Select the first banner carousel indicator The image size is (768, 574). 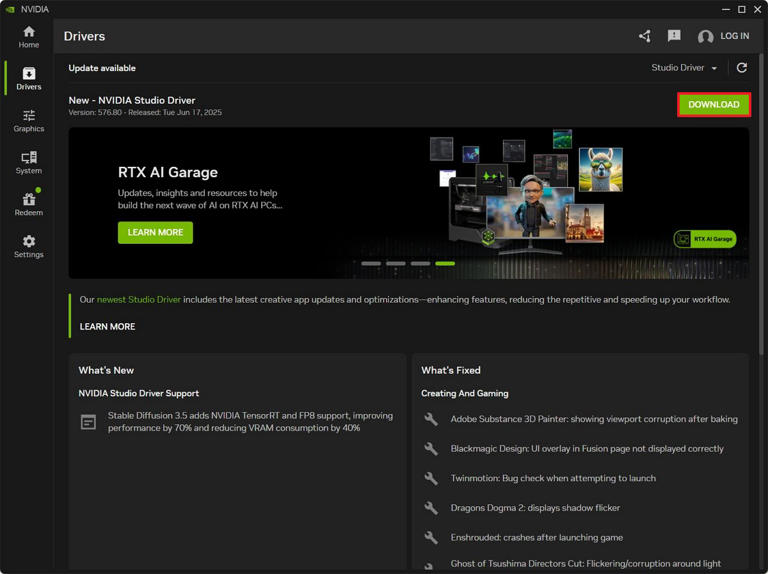[371, 263]
